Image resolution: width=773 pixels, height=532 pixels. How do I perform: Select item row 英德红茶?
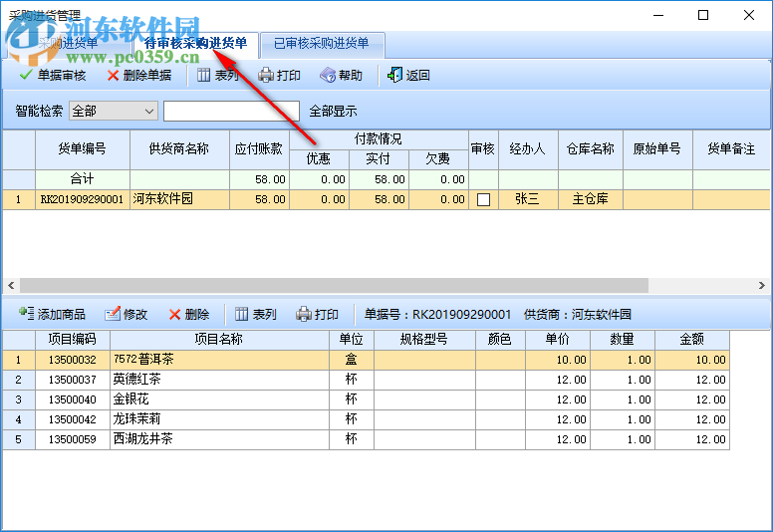point(366,380)
